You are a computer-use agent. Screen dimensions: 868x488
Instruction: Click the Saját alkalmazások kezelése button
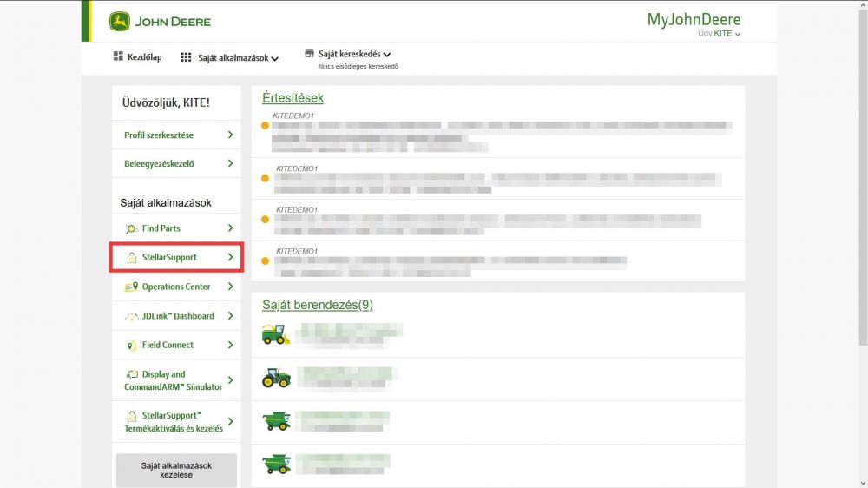point(176,471)
